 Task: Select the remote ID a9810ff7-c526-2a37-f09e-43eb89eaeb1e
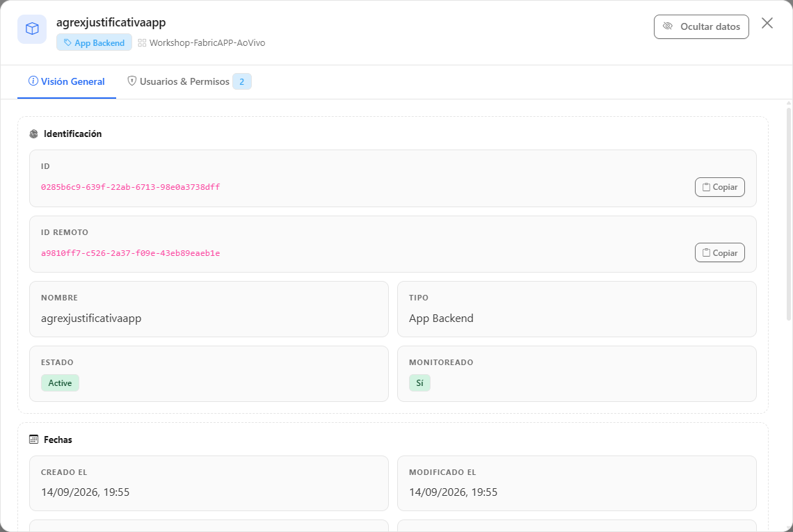point(131,253)
